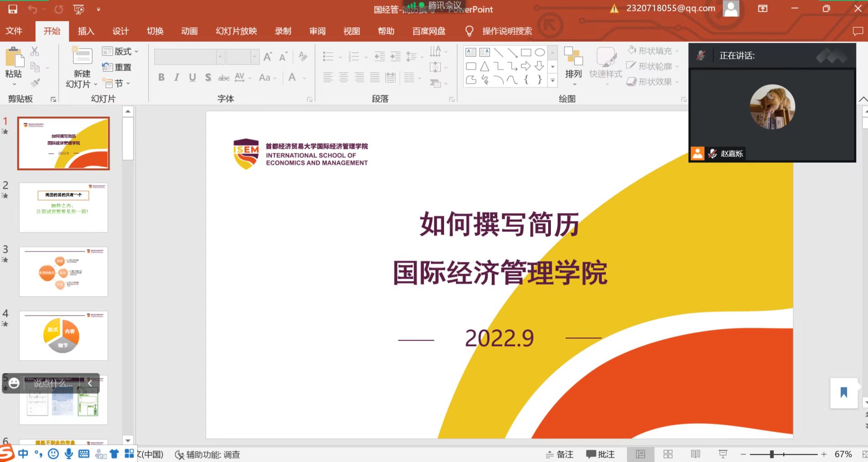Viewport: 868px width, 462px height.
Task: Select slide 3 thumbnail in the panel
Action: click(63, 271)
